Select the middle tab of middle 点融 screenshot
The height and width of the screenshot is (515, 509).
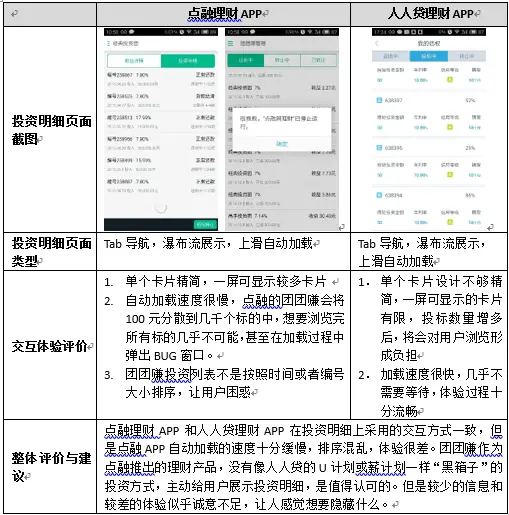click(x=282, y=60)
